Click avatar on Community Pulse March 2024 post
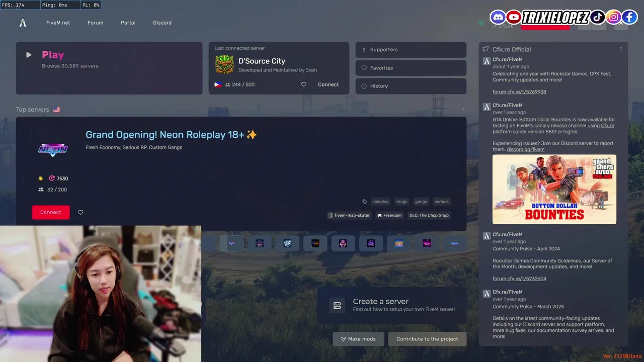The height and width of the screenshot is (362, 644). point(487,294)
